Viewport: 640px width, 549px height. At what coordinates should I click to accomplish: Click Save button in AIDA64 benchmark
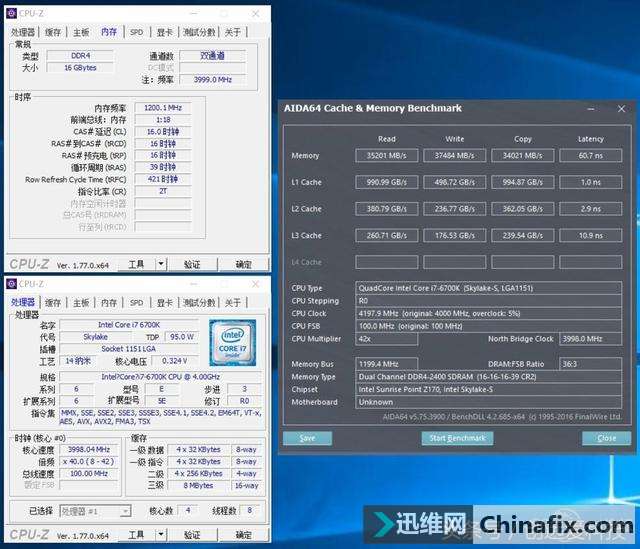coord(307,438)
